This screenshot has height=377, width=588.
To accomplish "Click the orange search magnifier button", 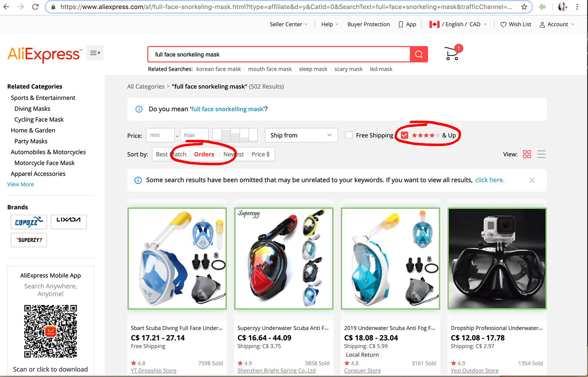I will click(x=419, y=54).
